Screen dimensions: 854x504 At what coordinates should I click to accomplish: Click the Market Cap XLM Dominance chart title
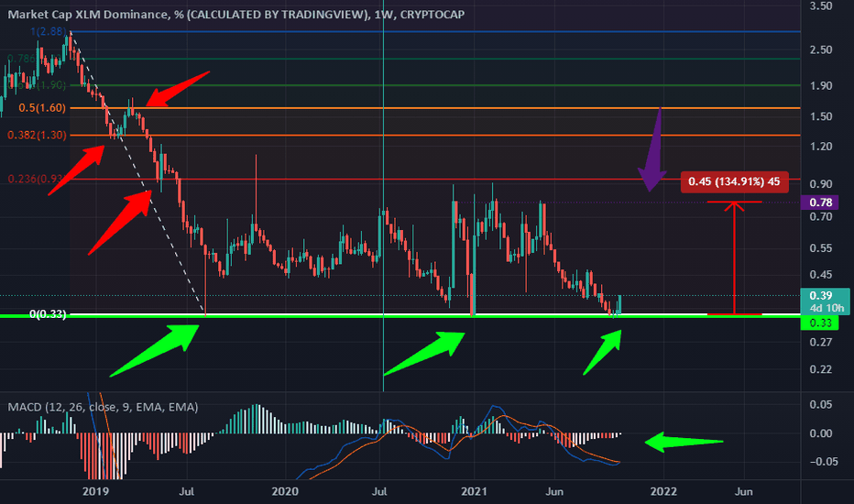235,14
